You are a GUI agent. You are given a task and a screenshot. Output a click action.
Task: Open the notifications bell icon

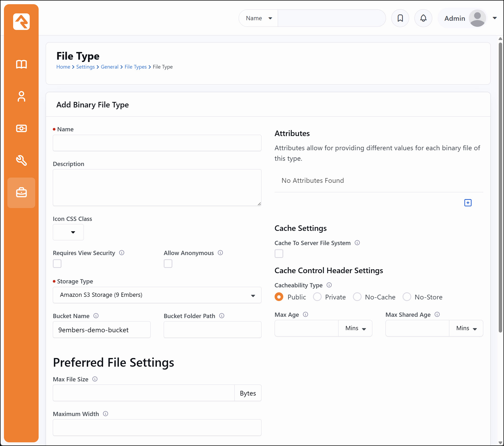click(x=423, y=18)
